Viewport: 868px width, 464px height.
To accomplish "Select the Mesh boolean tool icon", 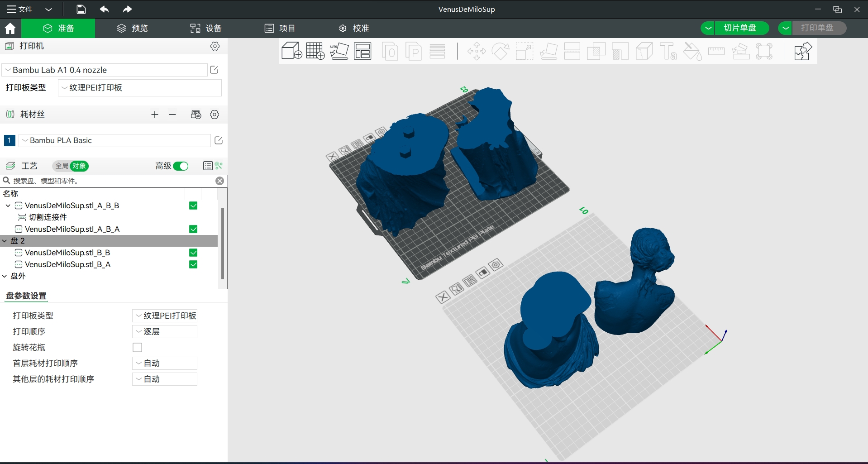I will pos(596,51).
